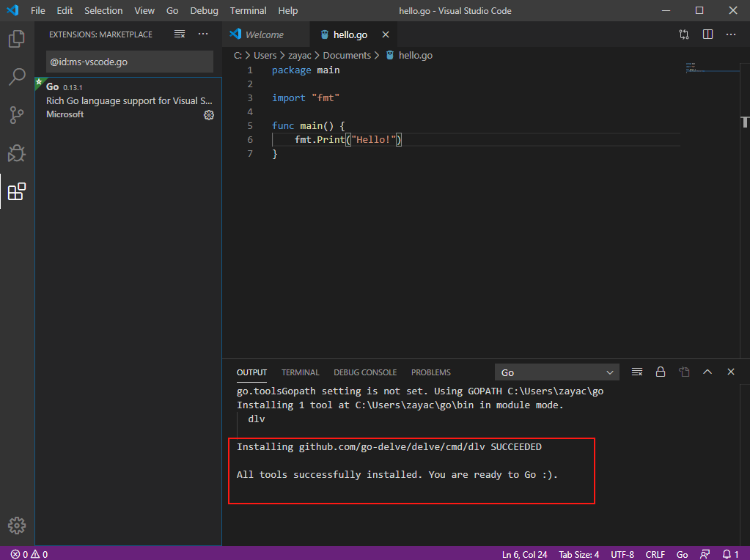Screen dimensions: 750x560
Task: Click the "fmt" import string
Action: click(x=326, y=98)
